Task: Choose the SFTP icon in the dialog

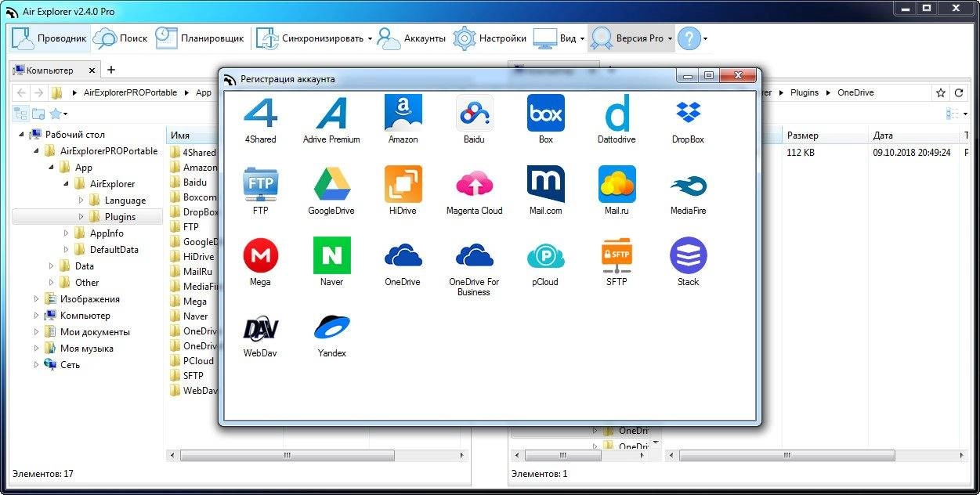Action: tap(617, 256)
